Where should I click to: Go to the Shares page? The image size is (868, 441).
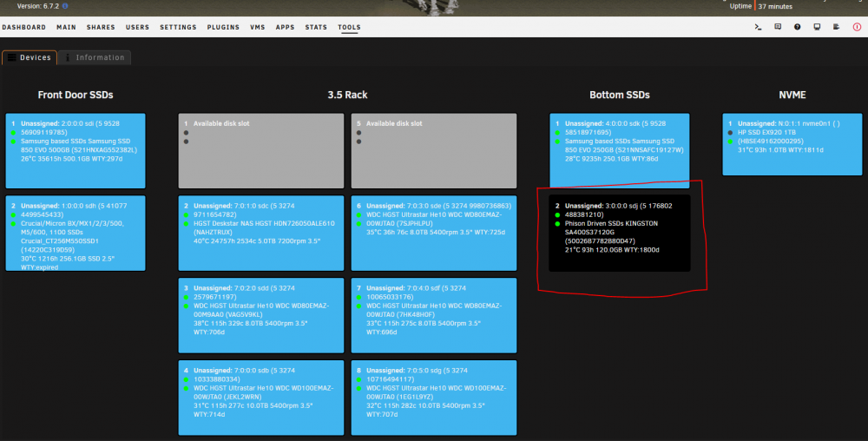click(x=101, y=27)
